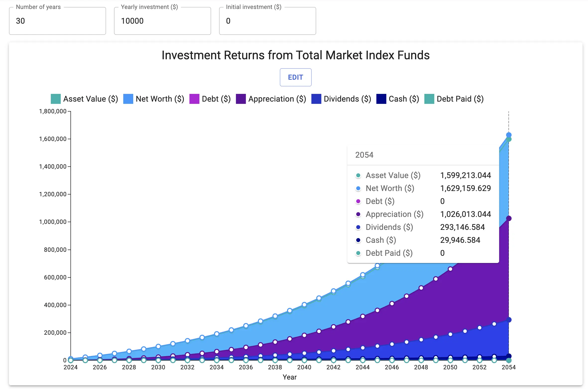Click the 2054 year label in the tooltip
Image resolution: width=588 pixels, height=389 pixels.
364,155
